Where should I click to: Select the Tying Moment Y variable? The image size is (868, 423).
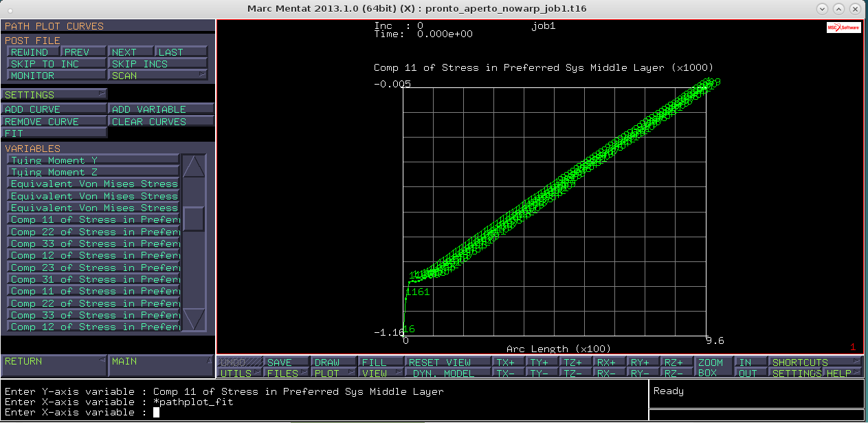pos(93,160)
